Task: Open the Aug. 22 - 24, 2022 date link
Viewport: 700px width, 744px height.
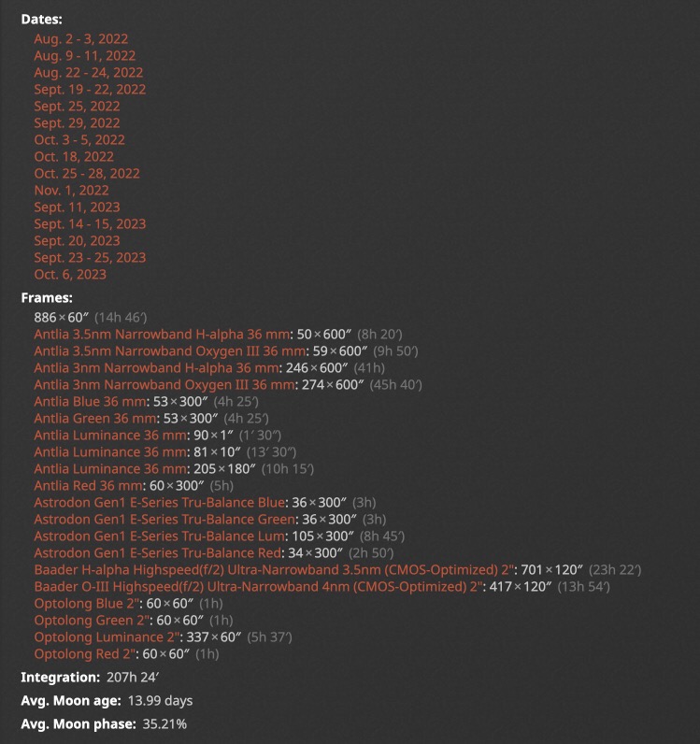Action: click(88, 73)
